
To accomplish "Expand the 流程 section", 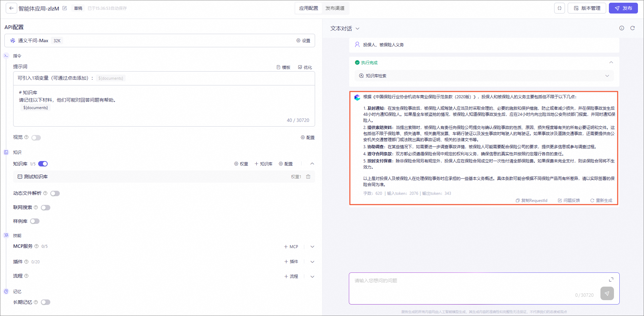I will pyautogui.click(x=312, y=276).
